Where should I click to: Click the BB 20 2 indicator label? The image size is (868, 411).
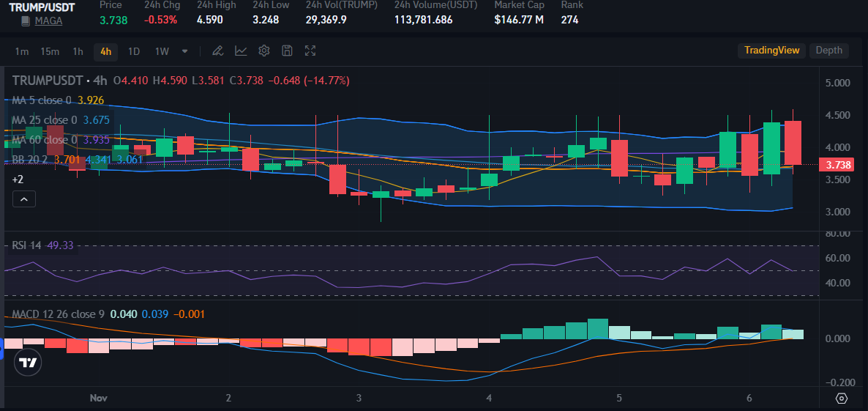(31, 160)
